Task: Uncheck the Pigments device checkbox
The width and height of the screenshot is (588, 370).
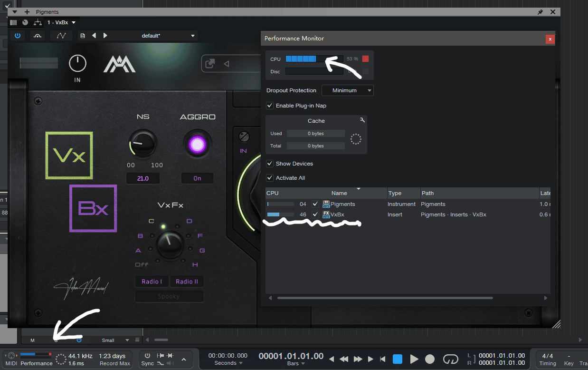Action: [315, 204]
